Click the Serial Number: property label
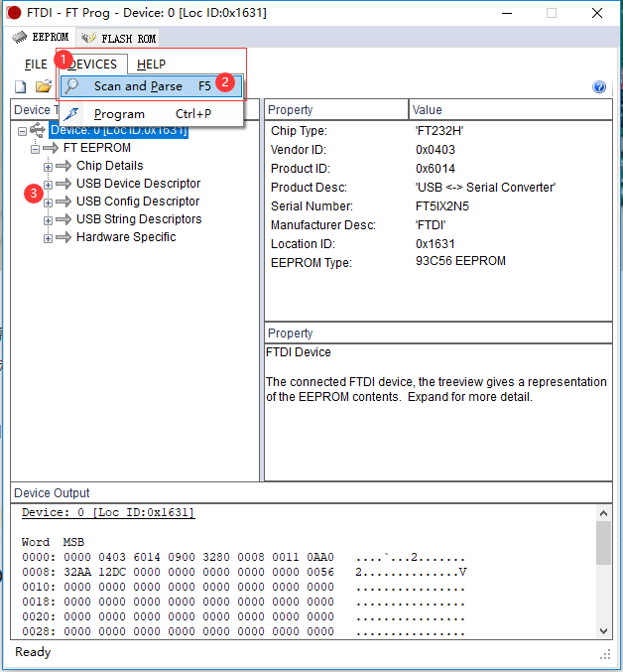 (311, 206)
